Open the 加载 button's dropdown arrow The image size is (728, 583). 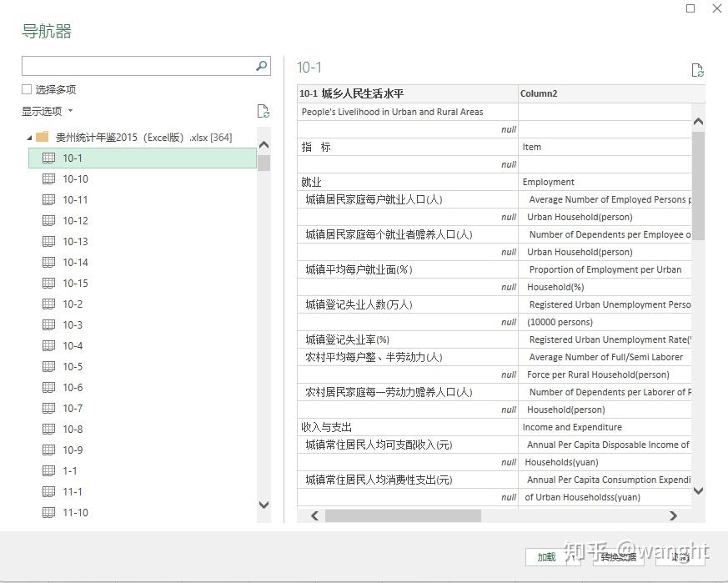point(573,558)
